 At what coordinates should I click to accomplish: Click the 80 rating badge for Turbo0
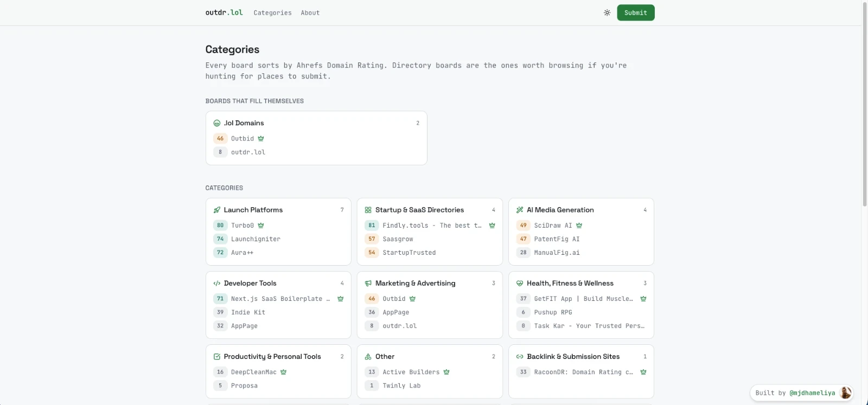click(x=220, y=225)
